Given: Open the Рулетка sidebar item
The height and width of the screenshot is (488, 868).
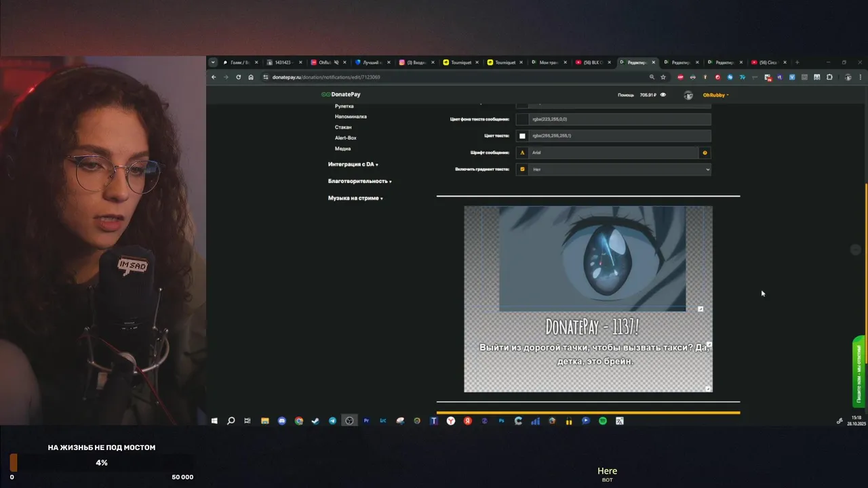Looking at the screenshot, I should click(x=344, y=106).
